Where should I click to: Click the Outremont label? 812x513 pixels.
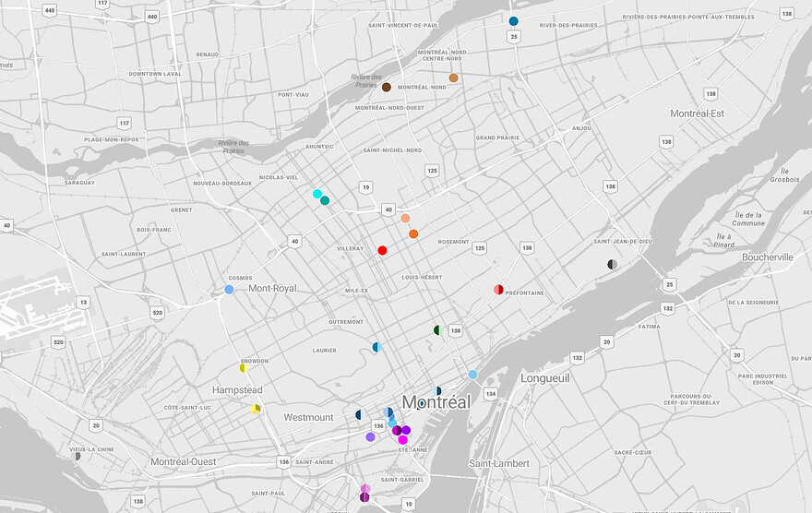[346, 322]
